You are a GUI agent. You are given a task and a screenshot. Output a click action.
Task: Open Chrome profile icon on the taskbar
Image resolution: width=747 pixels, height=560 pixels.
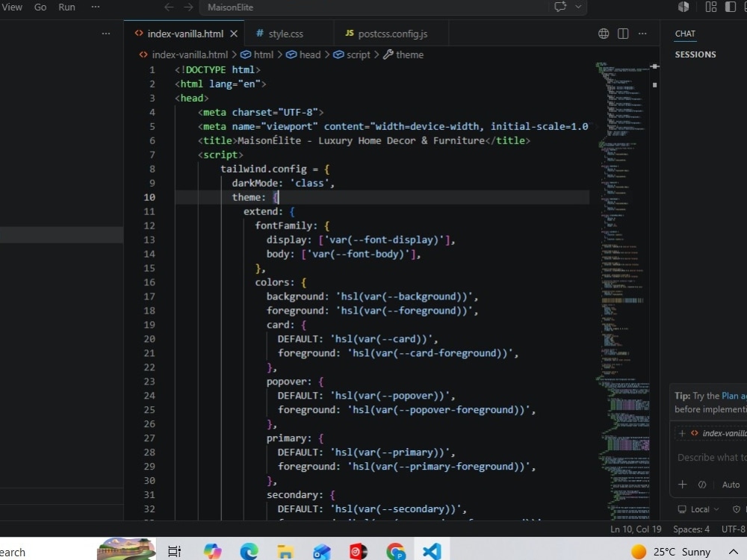[395, 552]
